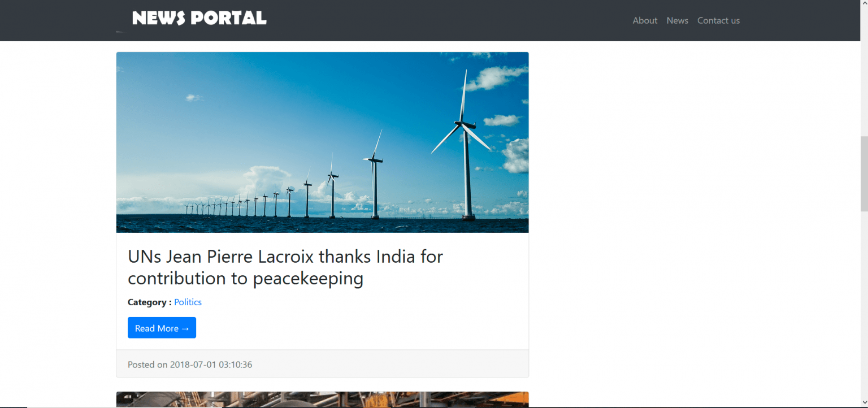Select the About menu item
Screen dimensions: 868x408
tap(644, 20)
